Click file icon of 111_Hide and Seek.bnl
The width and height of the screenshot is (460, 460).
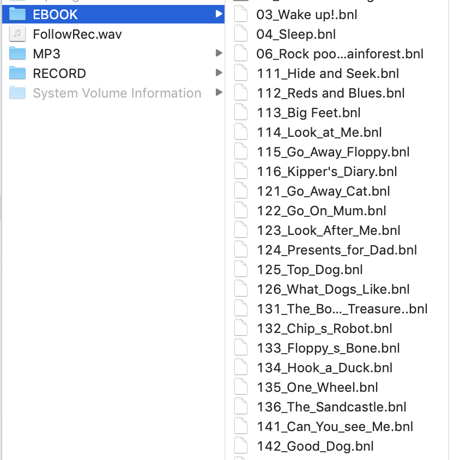pyautogui.click(x=241, y=73)
